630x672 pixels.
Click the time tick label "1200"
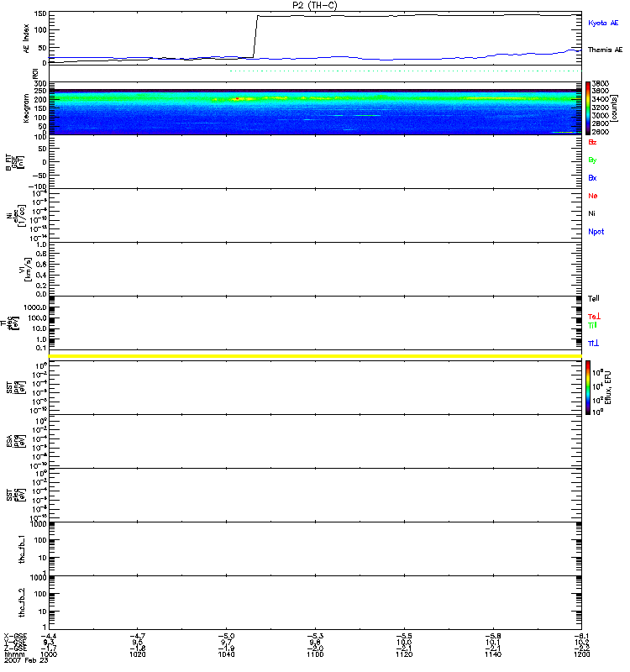tap(581, 654)
